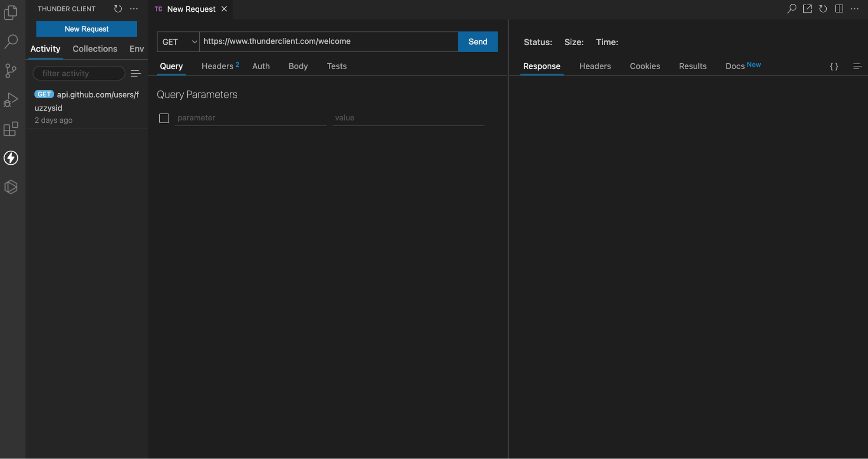Click the refresh icon in Thunder Client panel

[118, 8]
